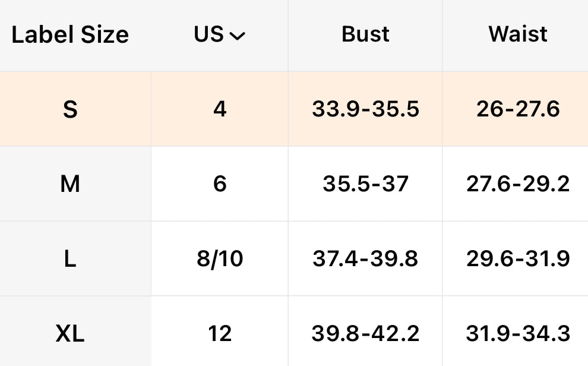588x366 pixels.
Task: Select the XL label size row
Action: click(x=70, y=334)
